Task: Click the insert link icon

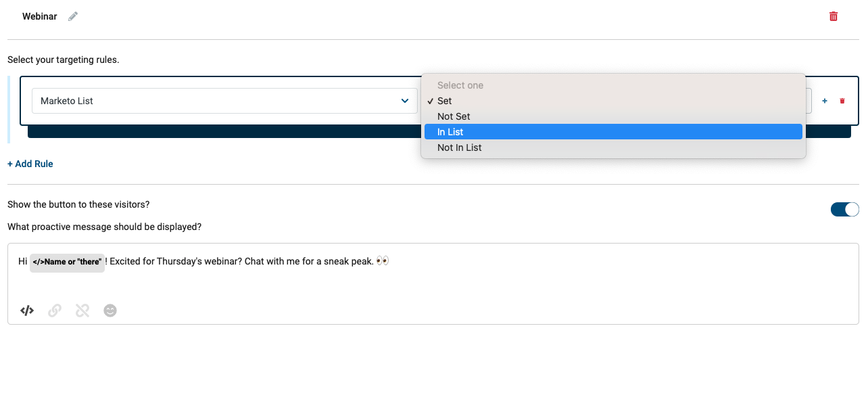Action: point(55,311)
